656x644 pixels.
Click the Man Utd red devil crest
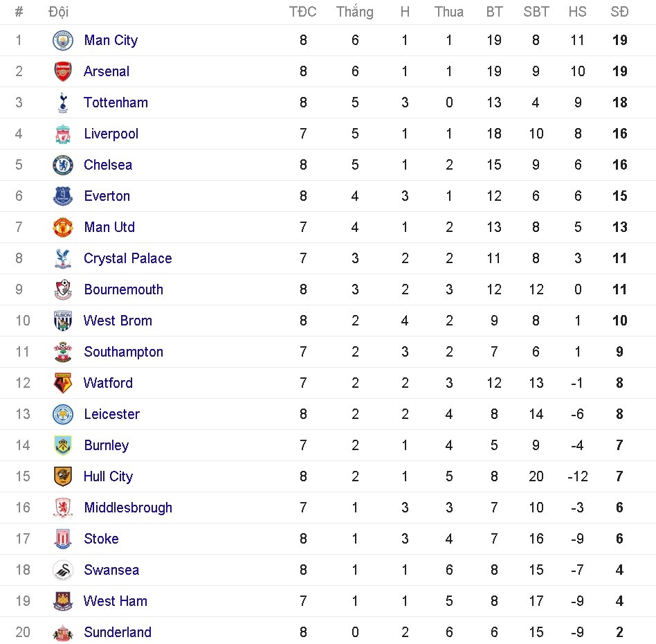[62, 227]
